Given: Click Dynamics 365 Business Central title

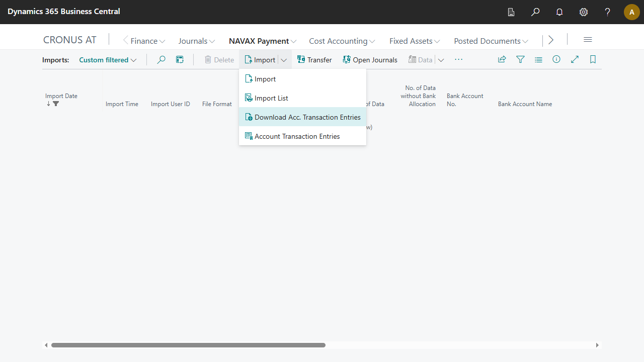Looking at the screenshot, I should [64, 11].
